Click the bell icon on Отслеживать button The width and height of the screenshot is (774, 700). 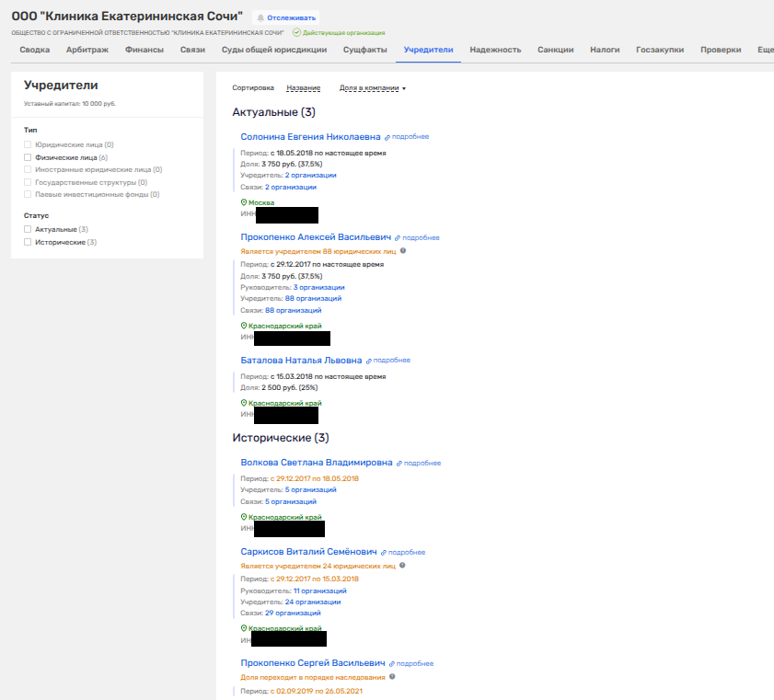(260, 17)
